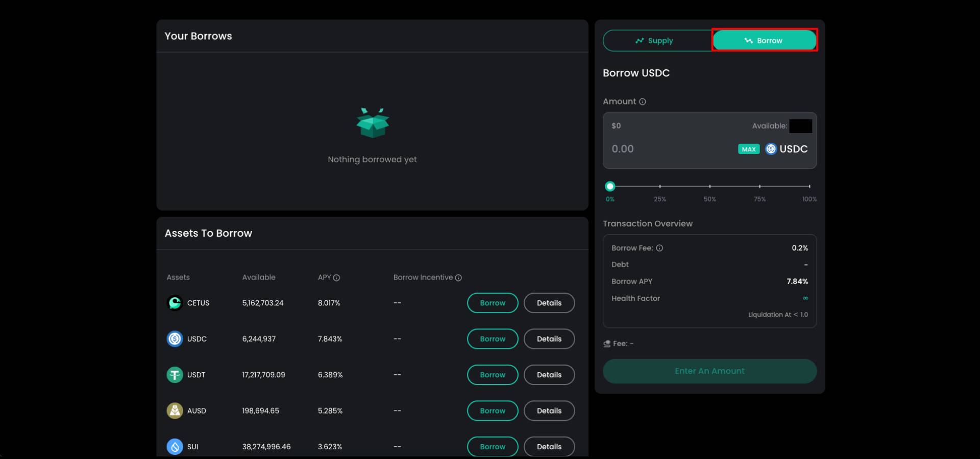Click SUI available amount 38,274,996.46
This screenshot has height=459, width=980.
pos(266,447)
